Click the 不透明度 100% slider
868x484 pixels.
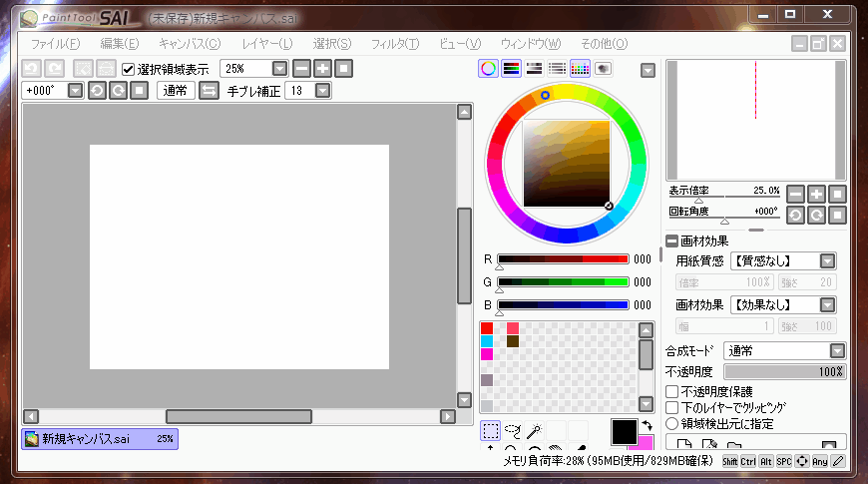(x=785, y=371)
